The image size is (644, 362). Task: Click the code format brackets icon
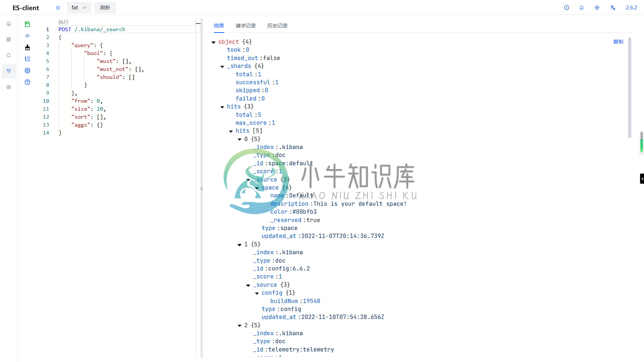tap(27, 36)
